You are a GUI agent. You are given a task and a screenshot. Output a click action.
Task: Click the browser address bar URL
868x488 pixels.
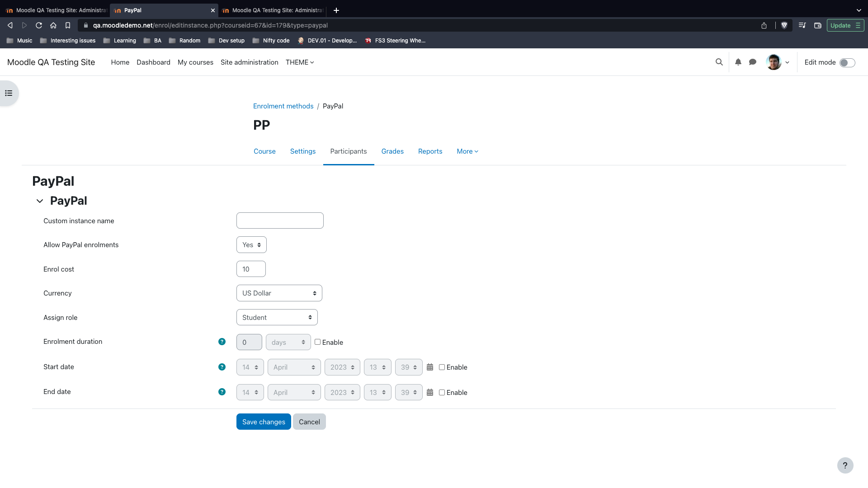[x=210, y=25]
